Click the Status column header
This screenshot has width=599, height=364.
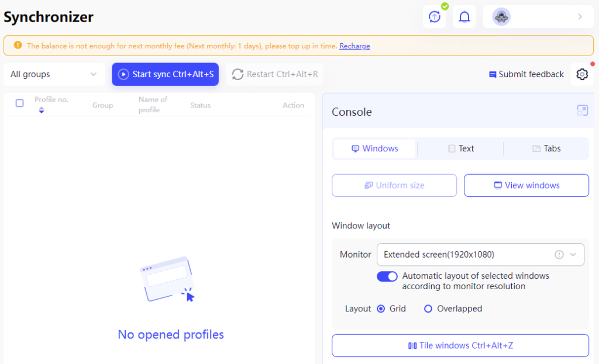[200, 105]
